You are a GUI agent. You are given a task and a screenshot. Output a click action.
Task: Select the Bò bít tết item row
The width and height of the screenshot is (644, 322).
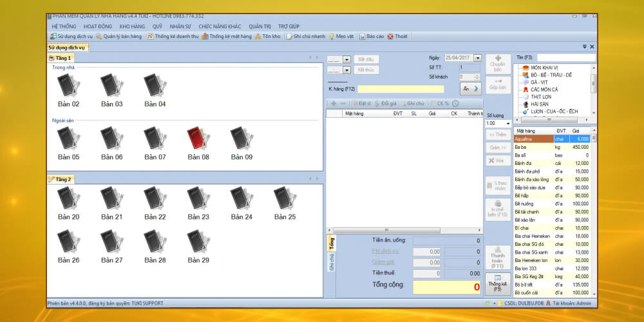[553, 284]
